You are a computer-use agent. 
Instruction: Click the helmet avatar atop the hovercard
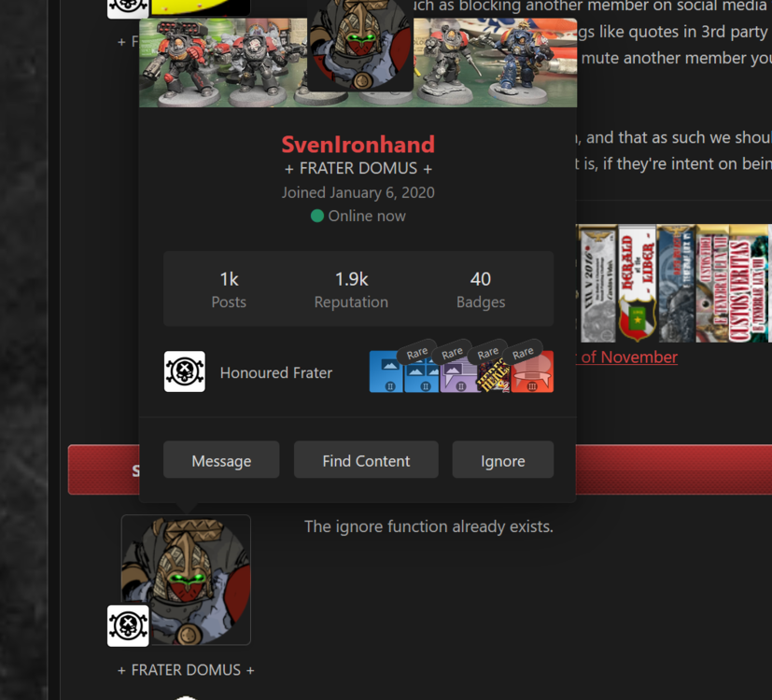360,46
